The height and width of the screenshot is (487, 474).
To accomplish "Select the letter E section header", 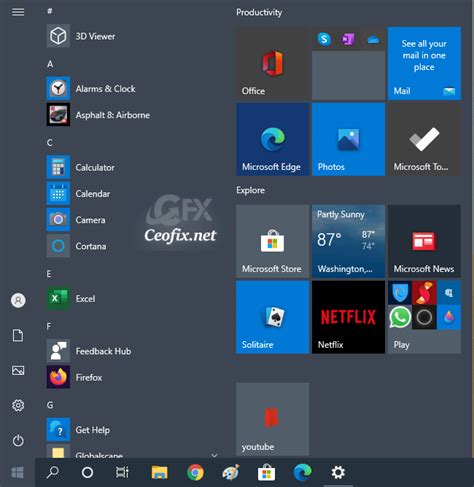I will coord(49,274).
